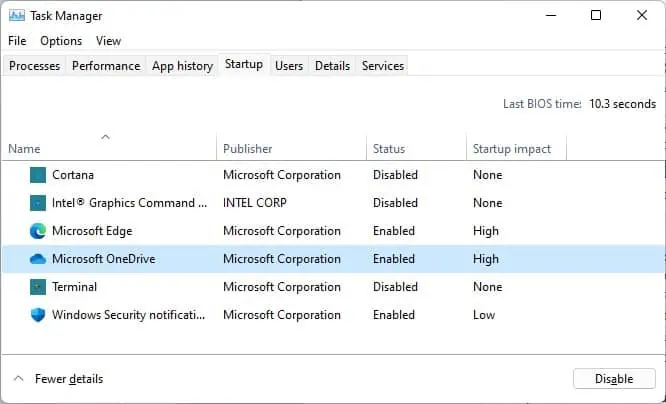Click the Microsoft Edge icon

tap(38, 231)
